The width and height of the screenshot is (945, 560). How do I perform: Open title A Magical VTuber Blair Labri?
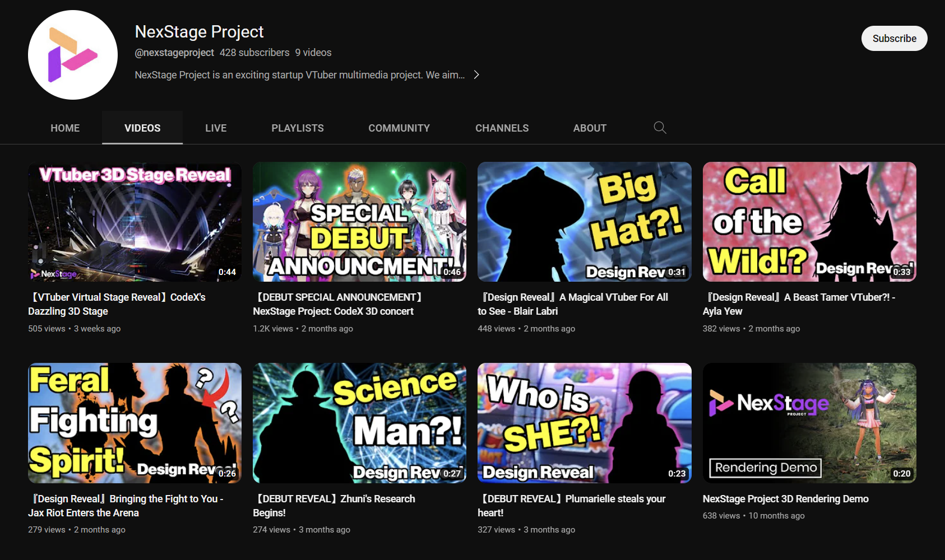click(x=573, y=304)
